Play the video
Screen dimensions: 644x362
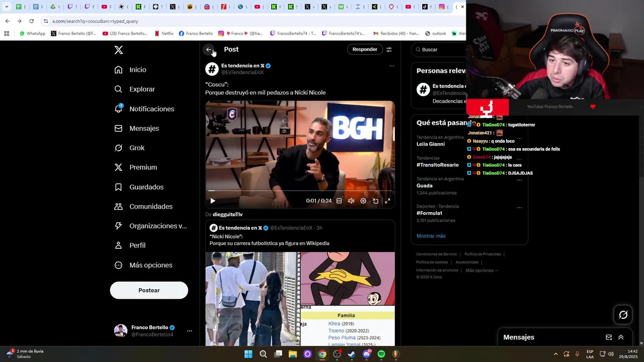(x=213, y=201)
